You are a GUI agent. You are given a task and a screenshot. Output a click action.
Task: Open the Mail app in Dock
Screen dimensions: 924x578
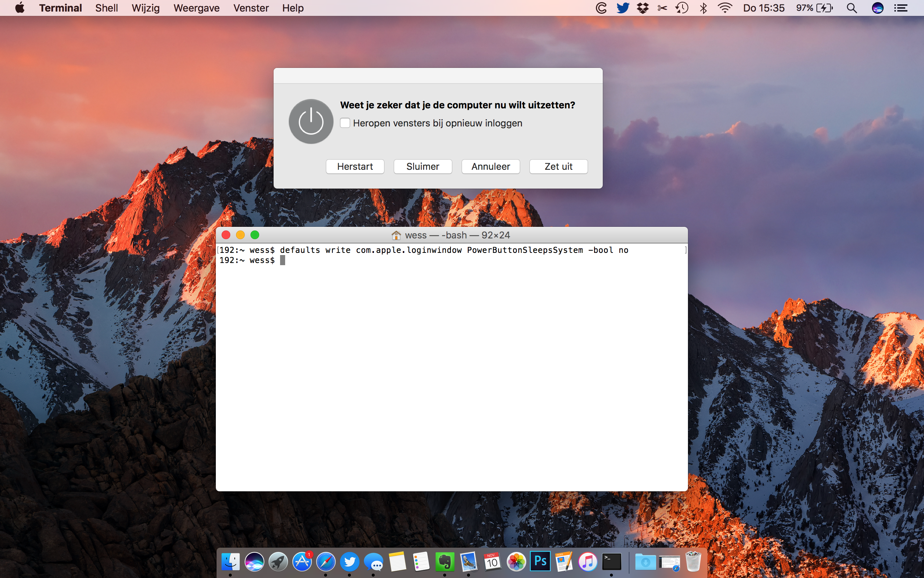(x=468, y=562)
